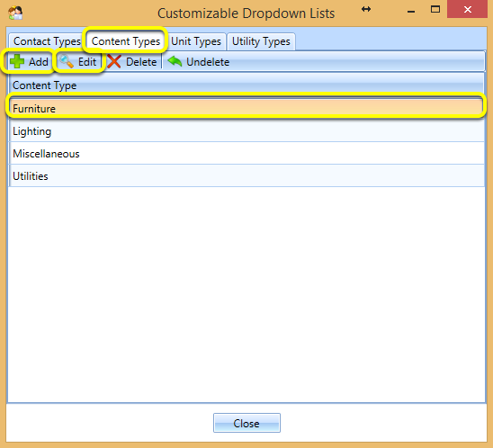The height and width of the screenshot is (448, 493).
Task: Click the application icon in title bar
Action: click(x=15, y=13)
